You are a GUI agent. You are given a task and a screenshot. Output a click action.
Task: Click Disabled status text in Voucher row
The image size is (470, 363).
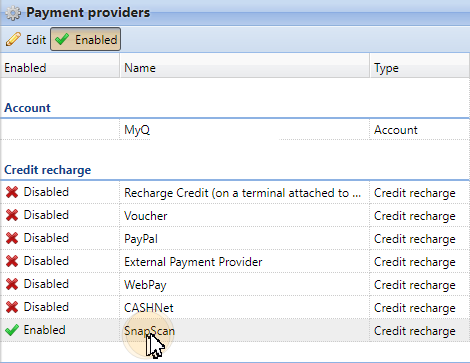(46, 215)
